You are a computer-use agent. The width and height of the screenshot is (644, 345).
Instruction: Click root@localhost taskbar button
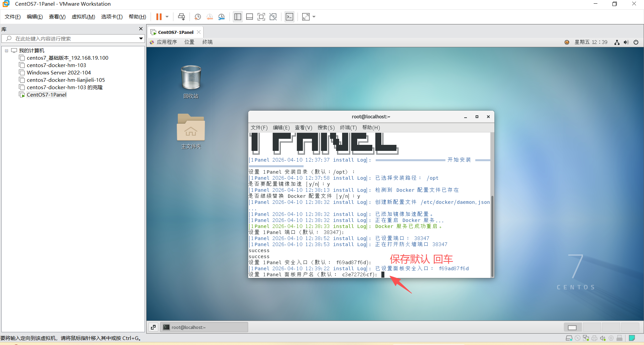204,327
